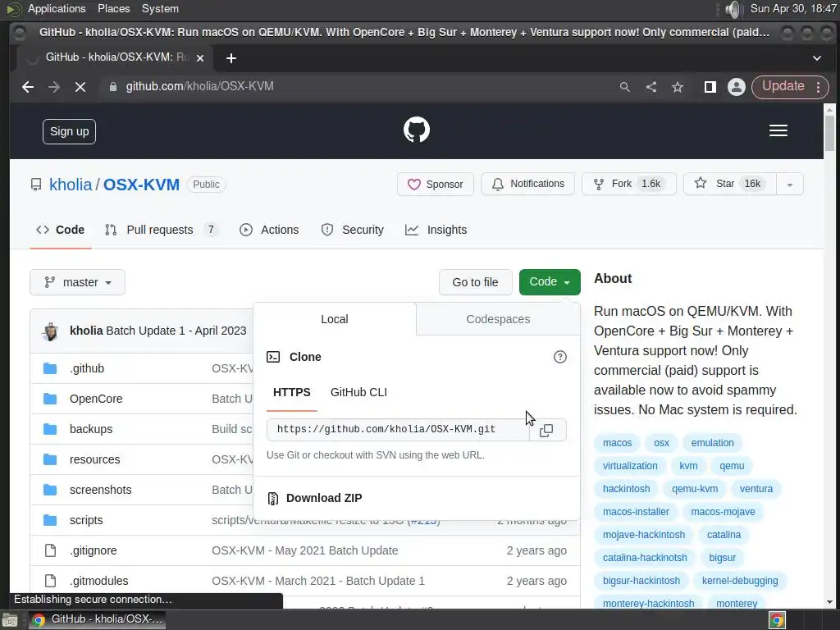
Task: Open the Pull requests tab
Action: (x=161, y=230)
